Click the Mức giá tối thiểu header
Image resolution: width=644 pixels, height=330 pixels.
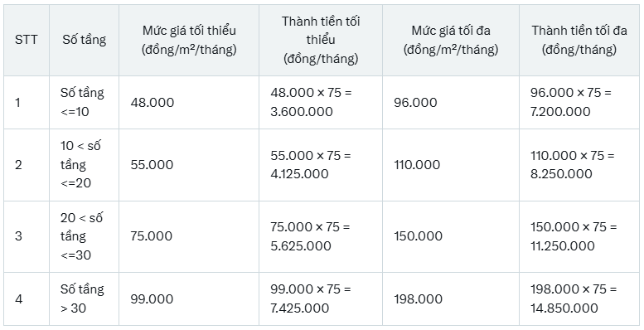coord(189,40)
